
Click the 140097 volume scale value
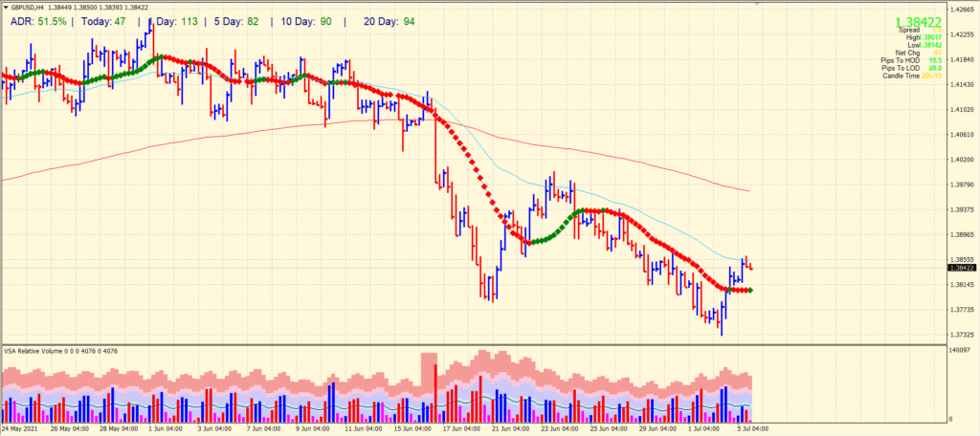pyautogui.click(x=960, y=352)
